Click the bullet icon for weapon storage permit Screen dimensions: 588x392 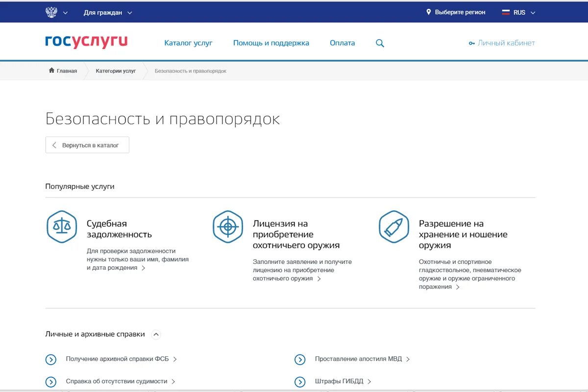(394, 227)
